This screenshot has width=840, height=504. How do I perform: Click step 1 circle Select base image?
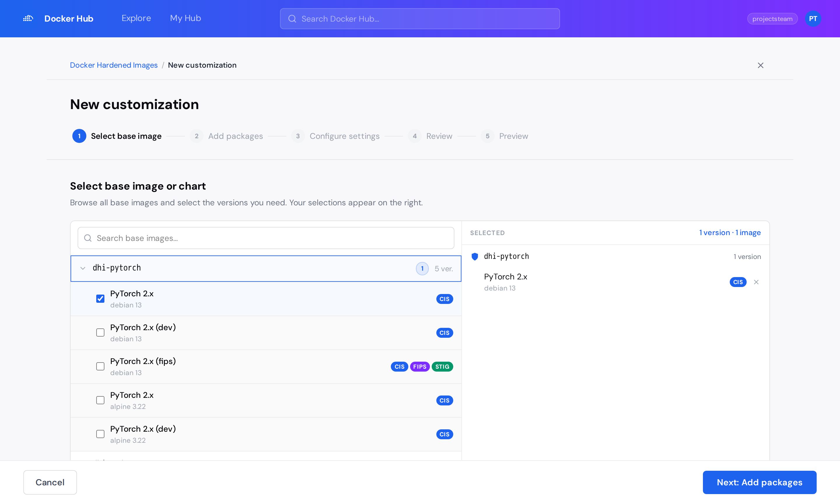coord(79,136)
